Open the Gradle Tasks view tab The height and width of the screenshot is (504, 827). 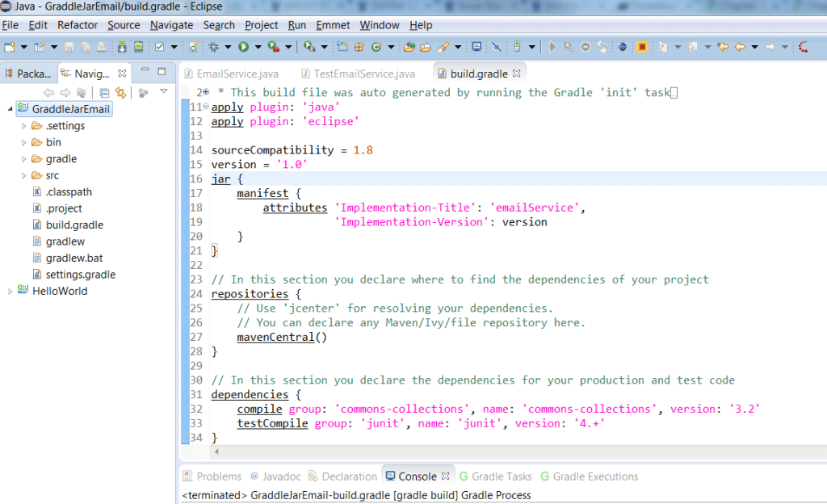coord(496,477)
